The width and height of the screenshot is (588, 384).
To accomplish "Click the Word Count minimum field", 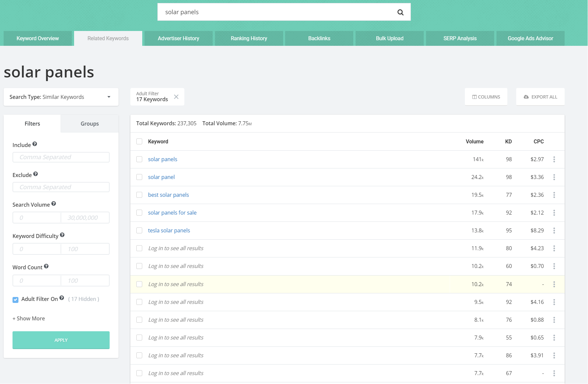I will click(37, 281).
